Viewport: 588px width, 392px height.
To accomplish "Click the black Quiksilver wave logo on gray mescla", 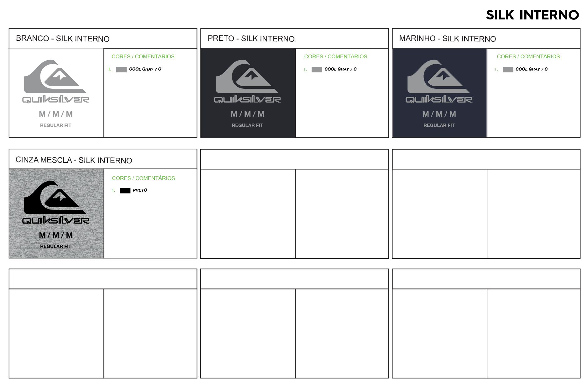I will tap(55, 198).
